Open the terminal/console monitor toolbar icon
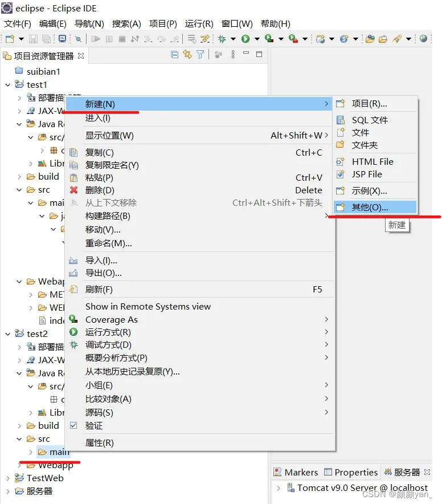Screen dimensions: 442x504 [x=62, y=39]
